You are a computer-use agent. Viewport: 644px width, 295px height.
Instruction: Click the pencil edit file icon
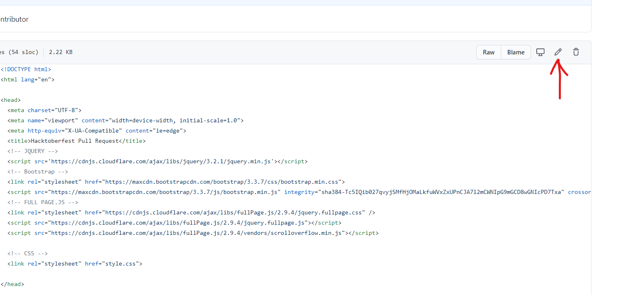click(558, 52)
